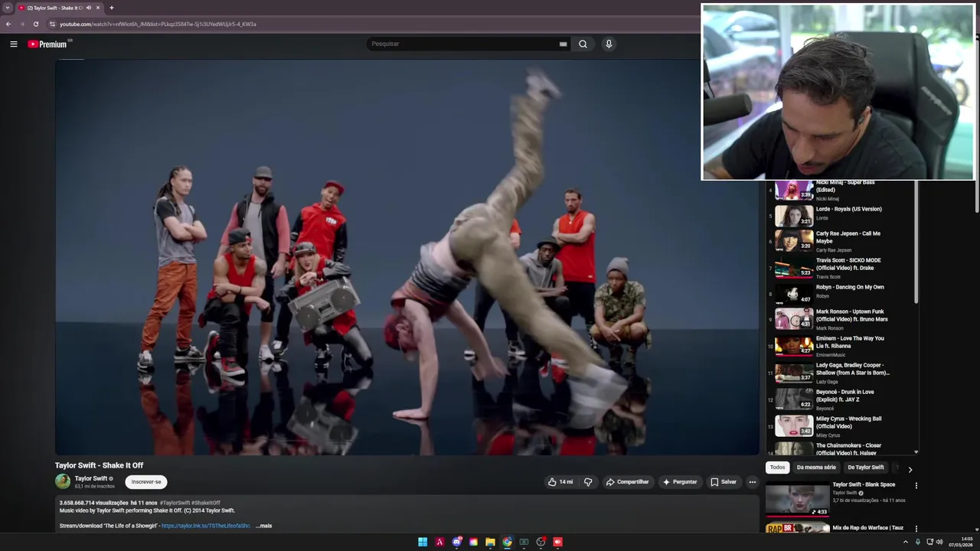Click the search magnifier button
The width and height of the screenshot is (980, 551).
(583, 44)
